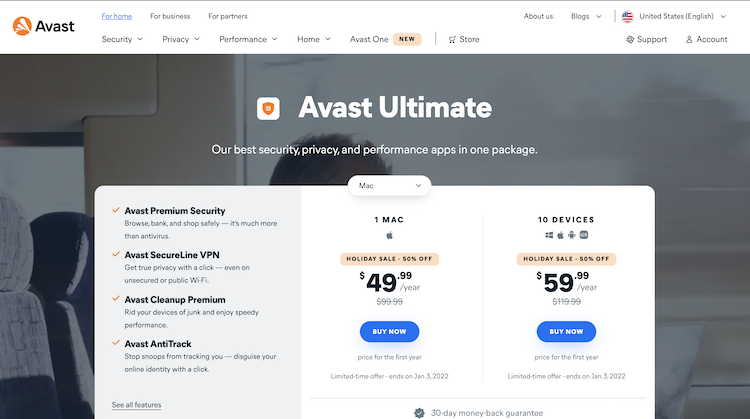The width and height of the screenshot is (750, 419).
Task: Switch to the For partners tab
Action: tap(228, 16)
